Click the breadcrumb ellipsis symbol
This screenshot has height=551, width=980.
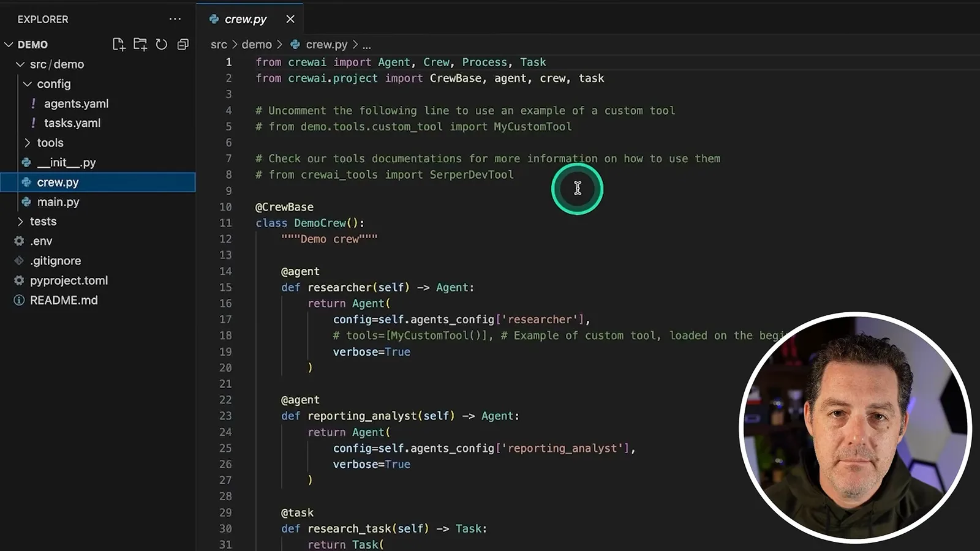coord(366,45)
